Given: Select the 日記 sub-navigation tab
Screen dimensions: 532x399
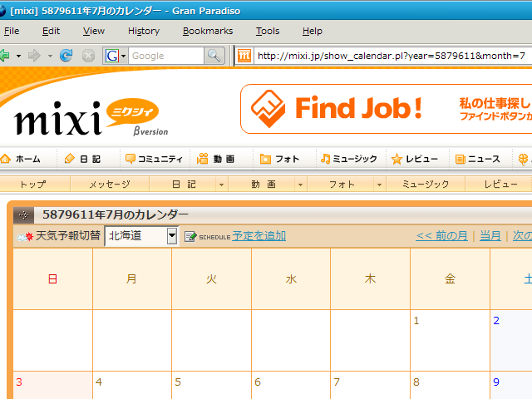Looking at the screenshot, I should (183, 184).
